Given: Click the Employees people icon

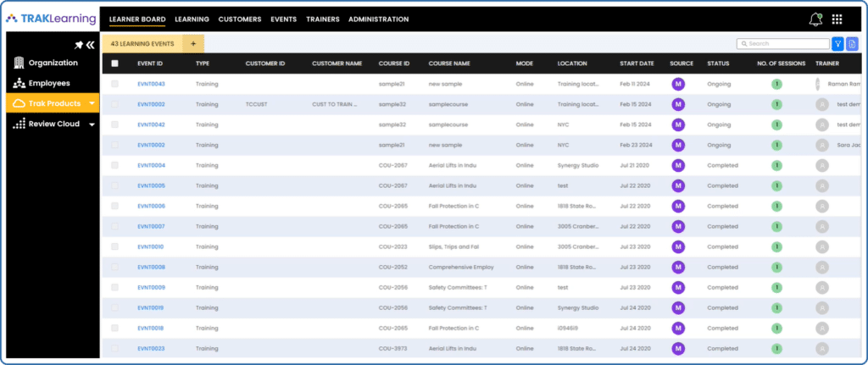Looking at the screenshot, I should pyautogui.click(x=19, y=84).
